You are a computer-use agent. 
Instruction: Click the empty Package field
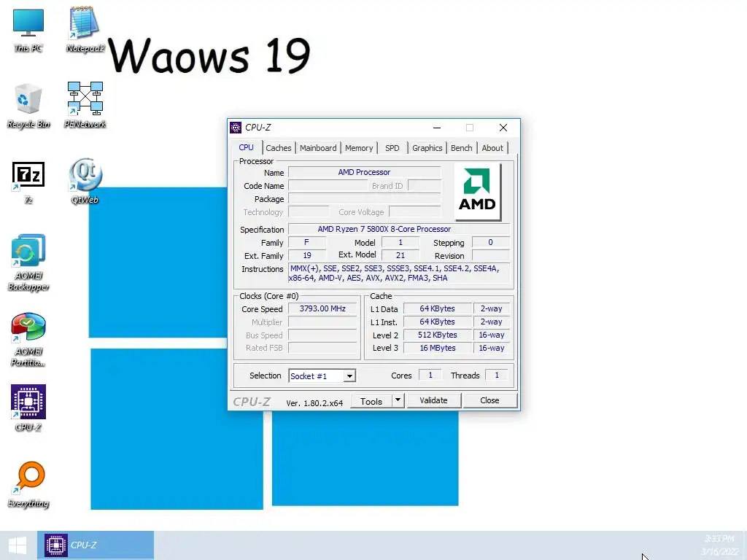(365, 199)
